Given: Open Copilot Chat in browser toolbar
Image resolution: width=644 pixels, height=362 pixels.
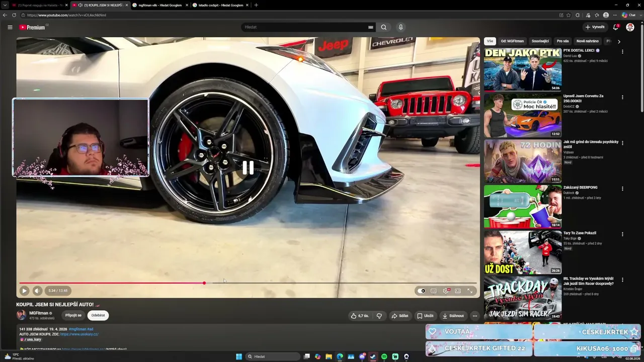Looking at the screenshot, I should click(628, 15).
